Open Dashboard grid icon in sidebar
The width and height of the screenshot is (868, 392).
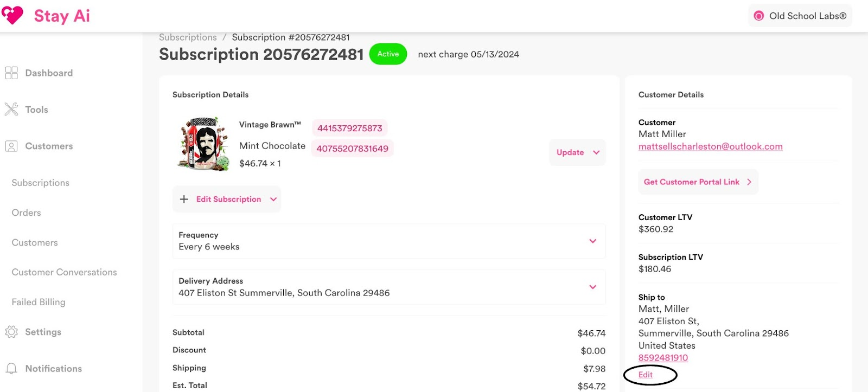pyautogui.click(x=11, y=73)
